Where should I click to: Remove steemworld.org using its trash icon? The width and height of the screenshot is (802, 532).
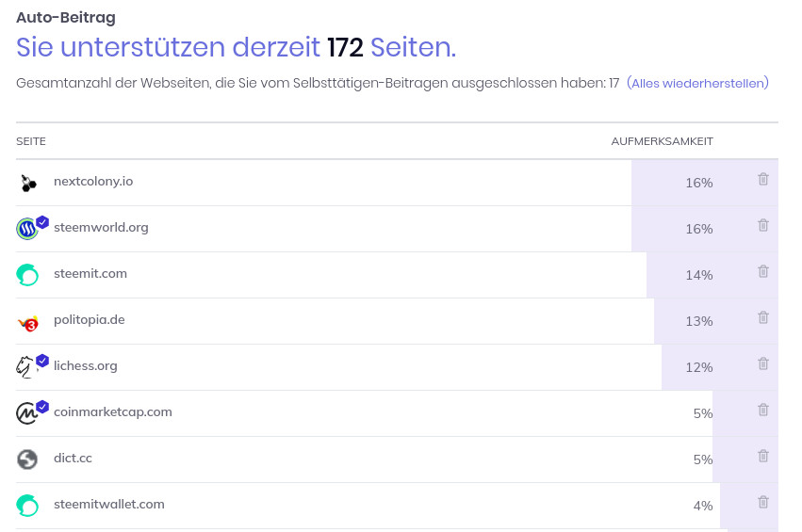[763, 225]
